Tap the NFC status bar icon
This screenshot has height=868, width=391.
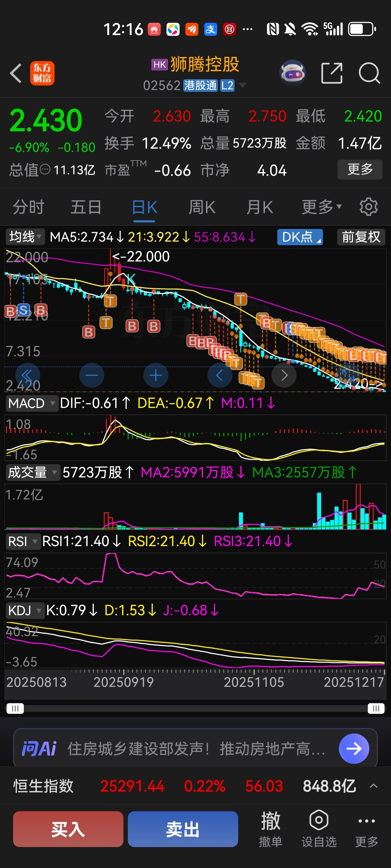[x=273, y=29]
